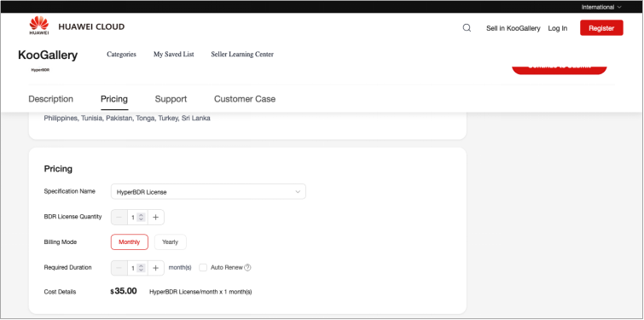Increase Required Duration with plus button
Screen dimensions: 644x320
pyautogui.click(x=155, y=268)
